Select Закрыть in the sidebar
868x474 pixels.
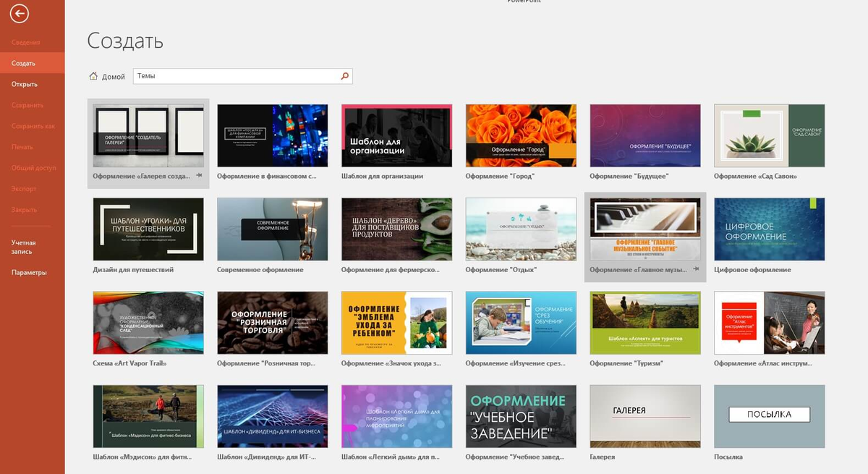click(24, 209)
